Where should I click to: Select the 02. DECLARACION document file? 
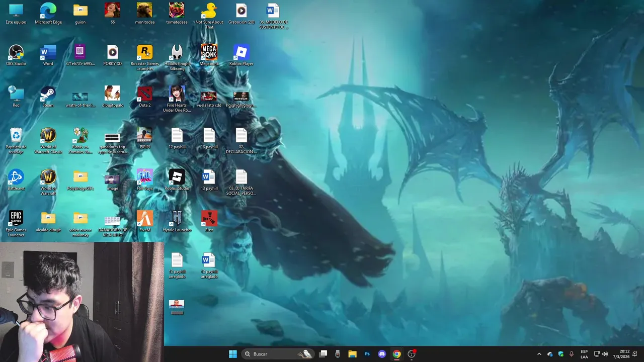click(241, 140)
